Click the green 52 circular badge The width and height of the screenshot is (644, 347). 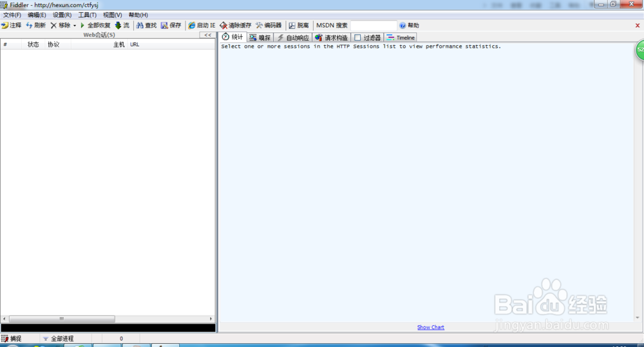pyautogui.click(x=640, y=50)
